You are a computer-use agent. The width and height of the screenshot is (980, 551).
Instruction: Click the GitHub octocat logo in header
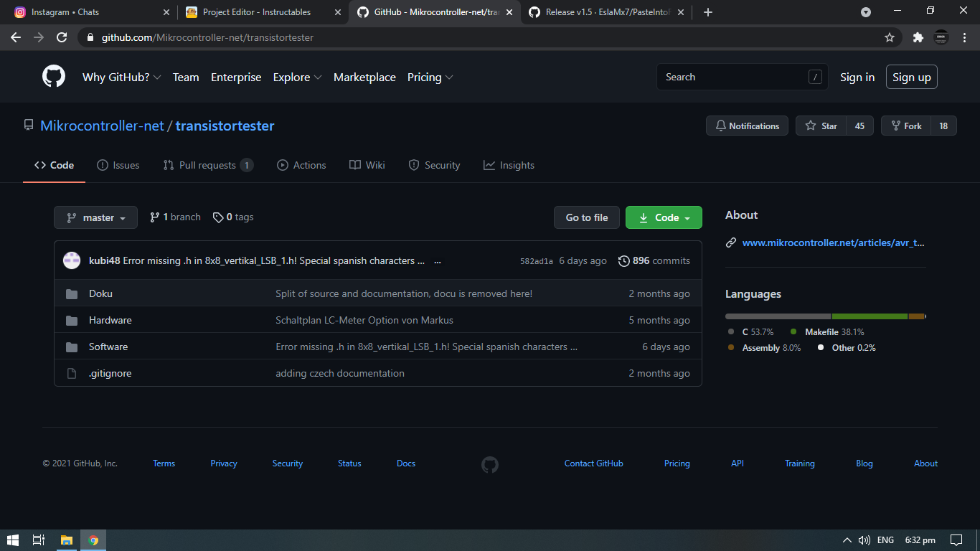click(54, 77)
